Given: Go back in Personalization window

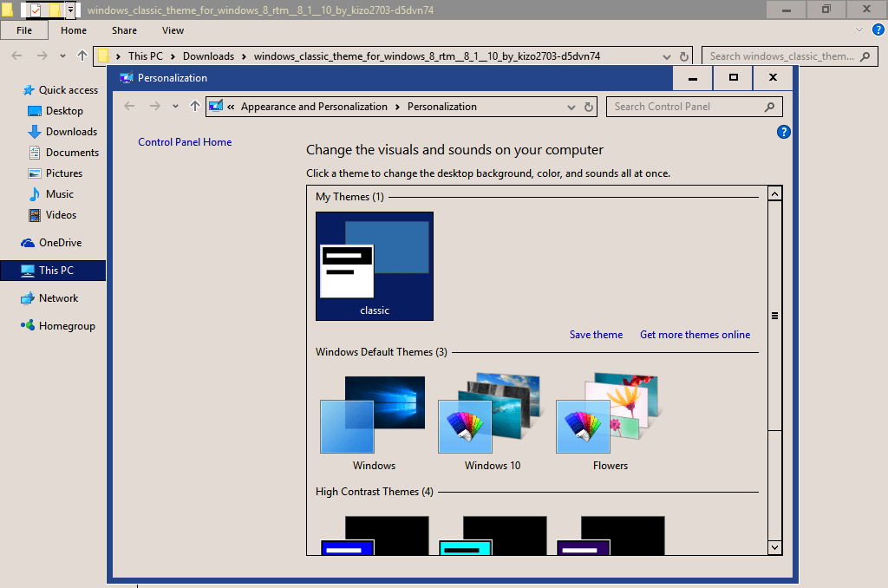Looking at the screenshot, I should [x=130, y=106].
